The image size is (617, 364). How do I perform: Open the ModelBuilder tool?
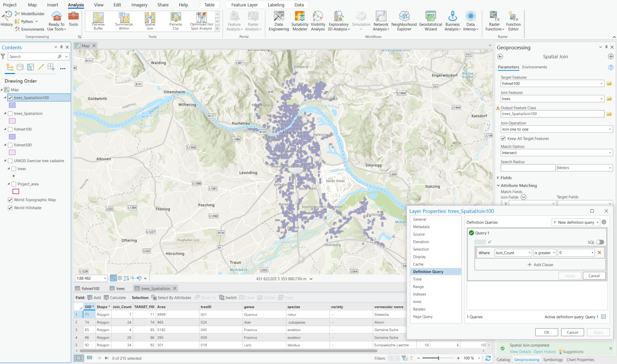[30, 14]
